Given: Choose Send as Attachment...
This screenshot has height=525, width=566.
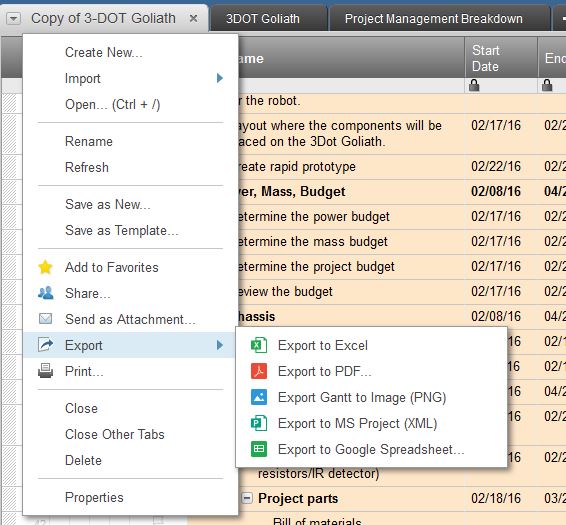Looking at the screenshot, I should [130, 320].
